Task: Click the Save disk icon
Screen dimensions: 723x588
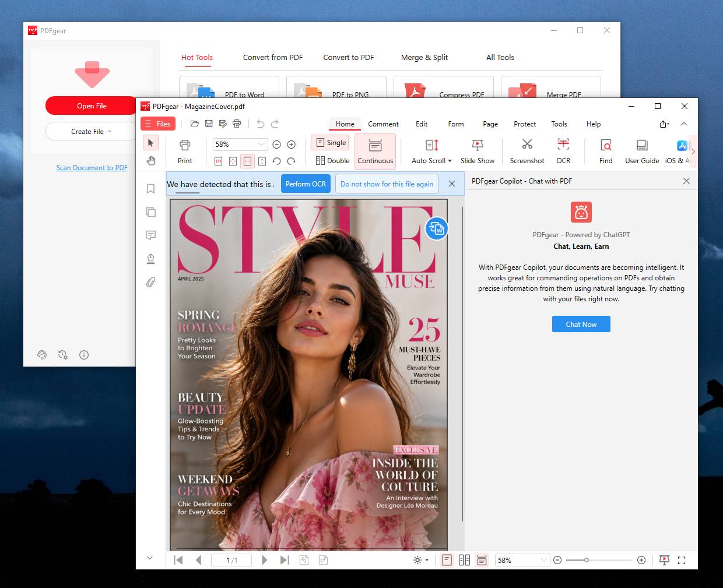Action: (209, 124)
